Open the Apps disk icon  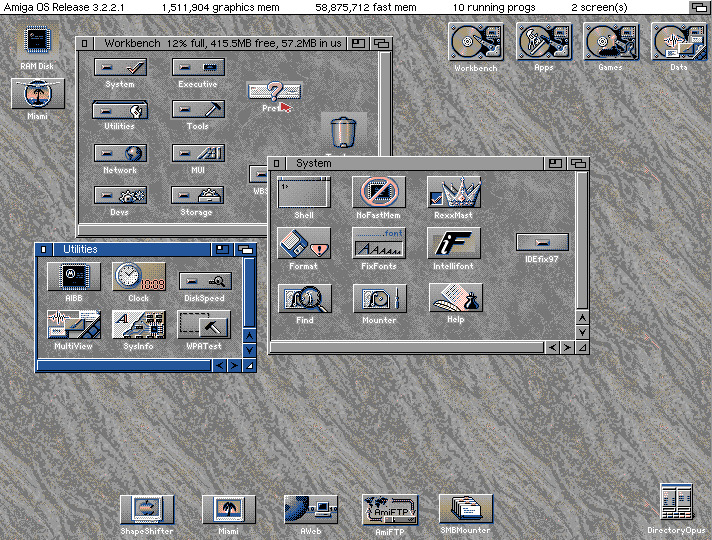tap(544, 42)
